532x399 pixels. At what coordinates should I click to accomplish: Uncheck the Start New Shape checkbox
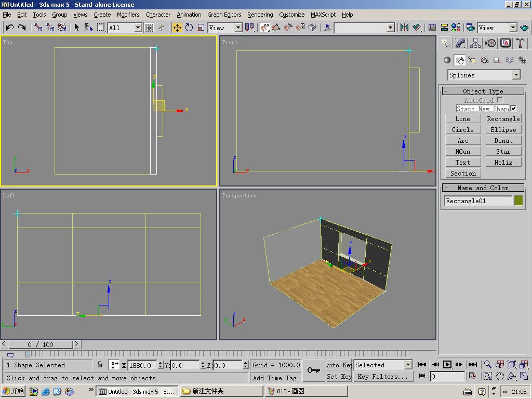click(513, 109)
